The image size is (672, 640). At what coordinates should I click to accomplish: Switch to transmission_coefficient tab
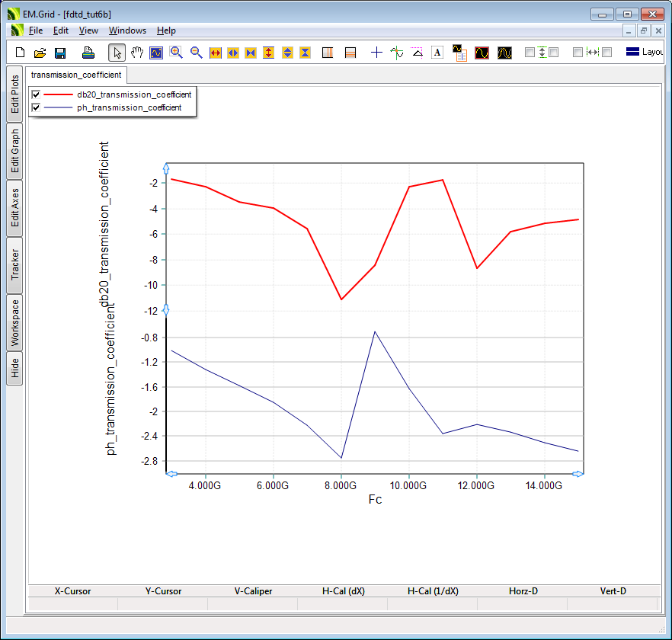76,75
